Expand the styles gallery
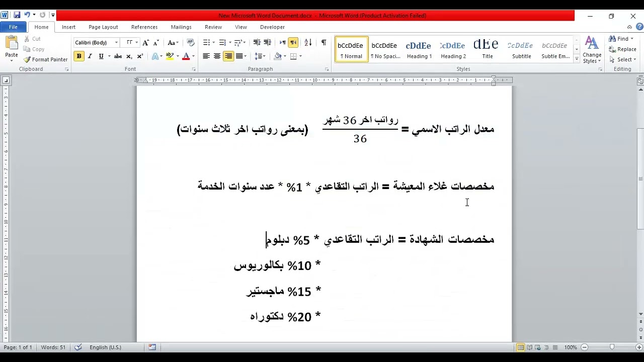644x362 pixels. click(577, 59)
